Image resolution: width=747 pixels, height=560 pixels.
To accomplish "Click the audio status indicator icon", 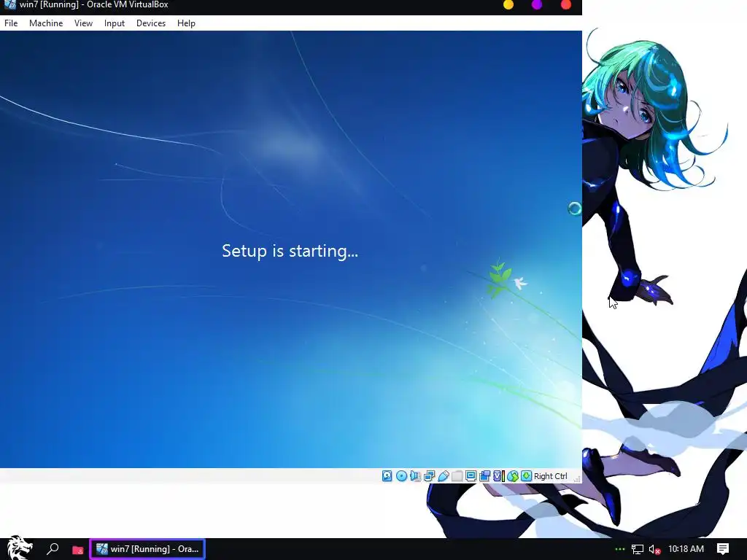I will coord(415,475).
